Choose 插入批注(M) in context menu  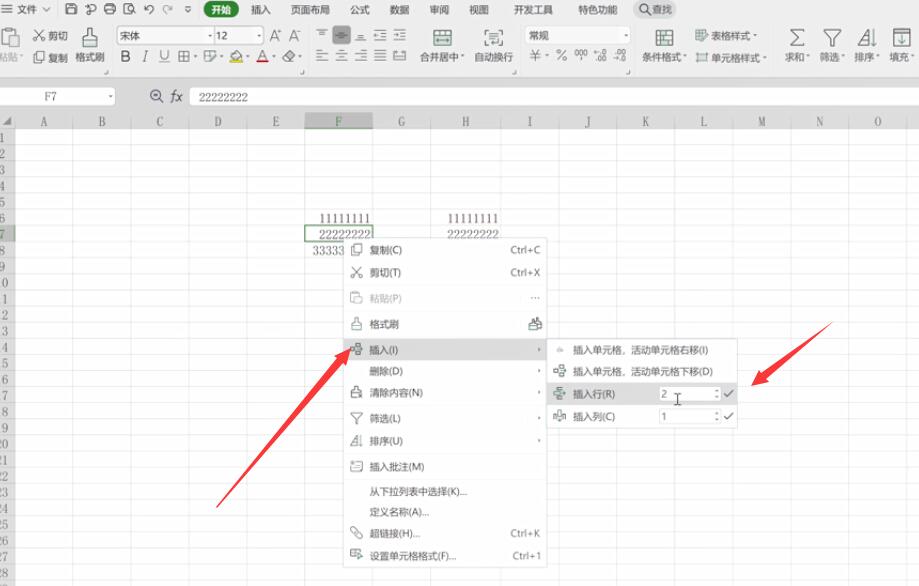pyautogui.click(x=445, y=466)
